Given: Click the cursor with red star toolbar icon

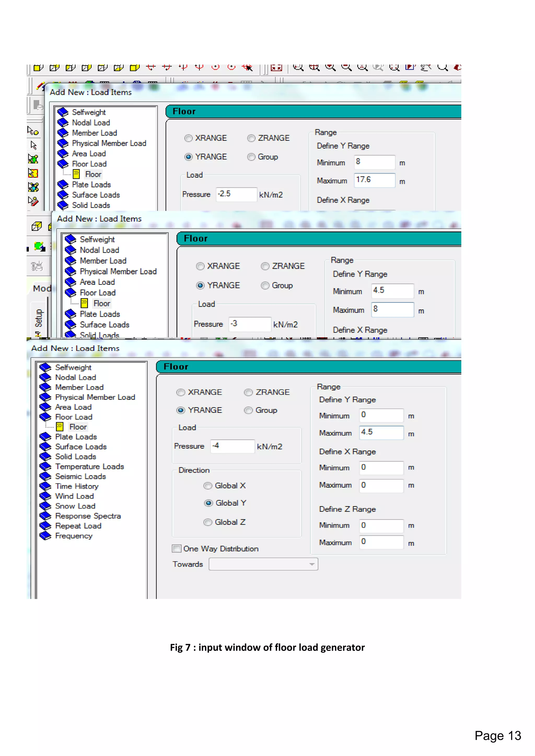Looking at the screenshot, I should click(x=247, y=68).
